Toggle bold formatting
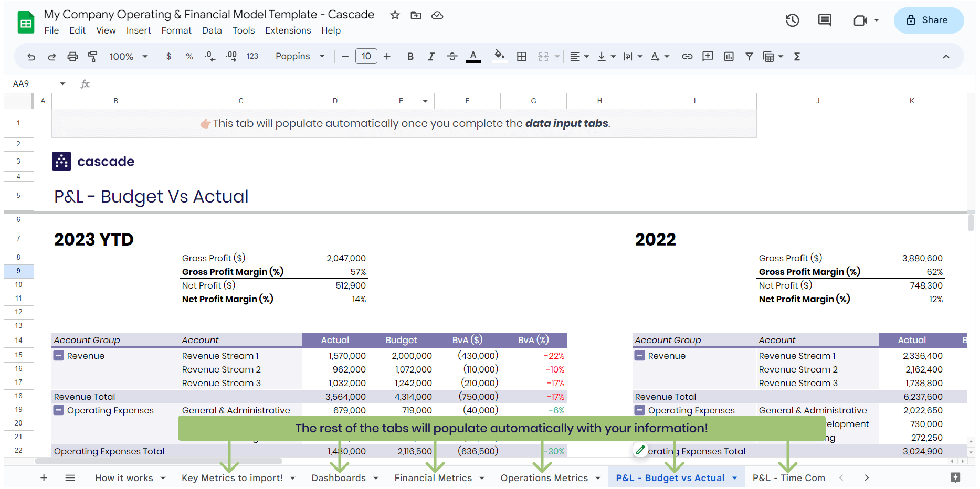The image size is (980, 489). coord(410,56)
